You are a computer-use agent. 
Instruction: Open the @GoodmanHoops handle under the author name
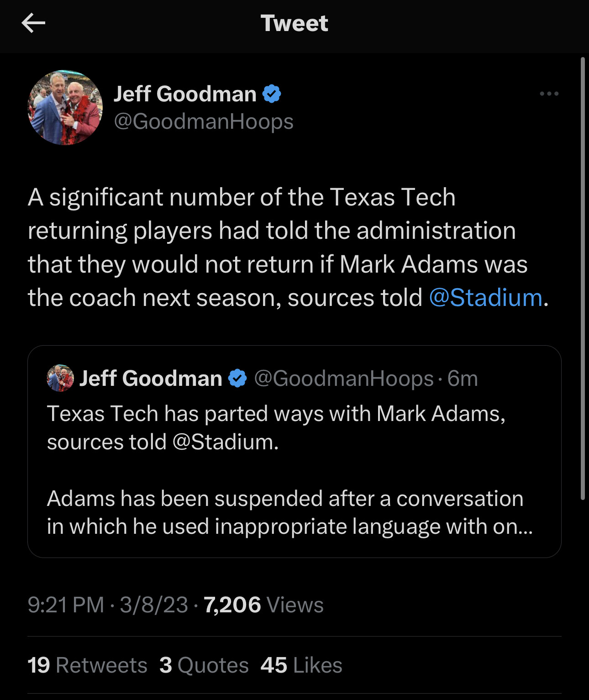(x=203, y=121)
